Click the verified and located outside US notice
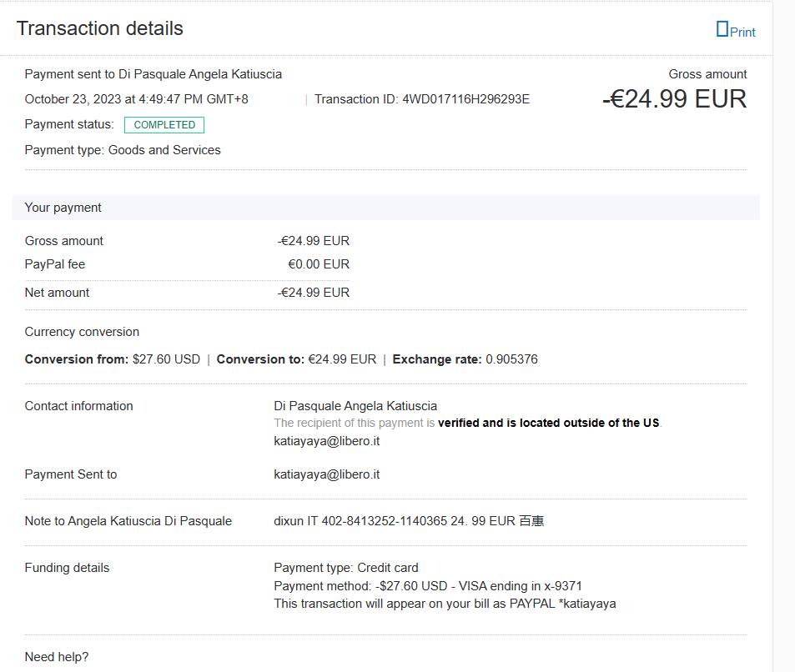Viewport: 795px width, 672px height. point(548,423)
